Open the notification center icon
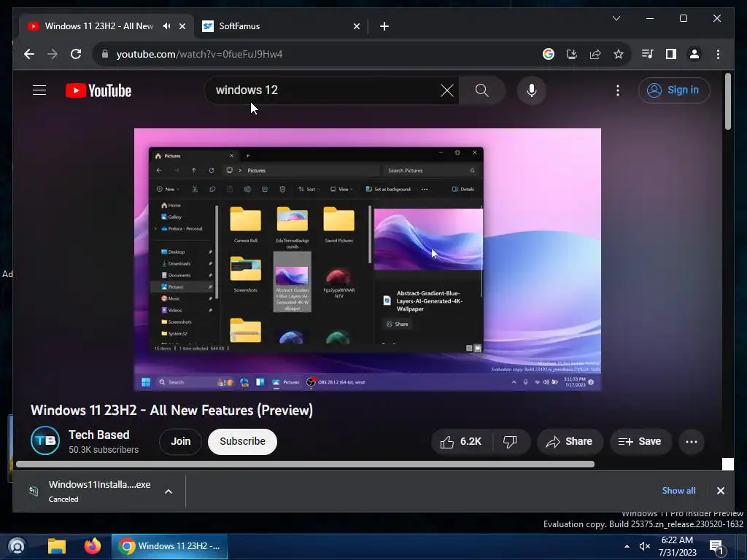747x560 pixels. (x=716, y=547)
